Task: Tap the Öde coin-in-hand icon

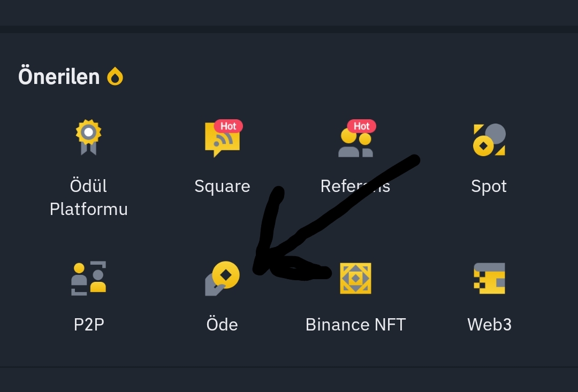Action: click(x=222, y=278)
